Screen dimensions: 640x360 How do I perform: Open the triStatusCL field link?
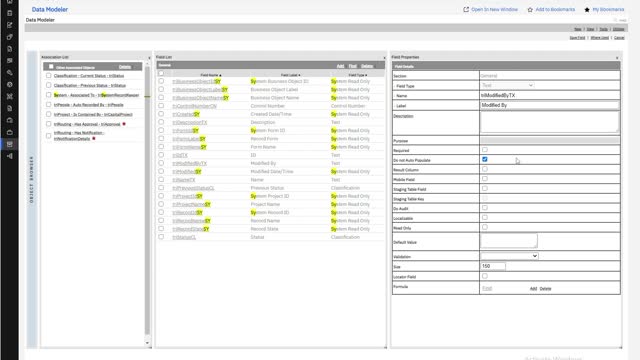click(184, 237)
